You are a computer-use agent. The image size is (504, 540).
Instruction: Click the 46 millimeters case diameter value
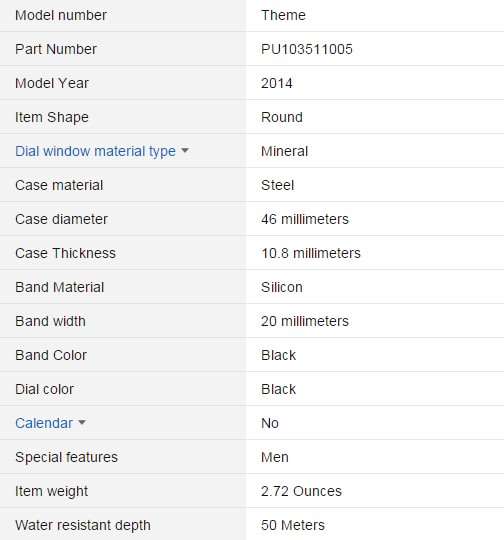305,219
